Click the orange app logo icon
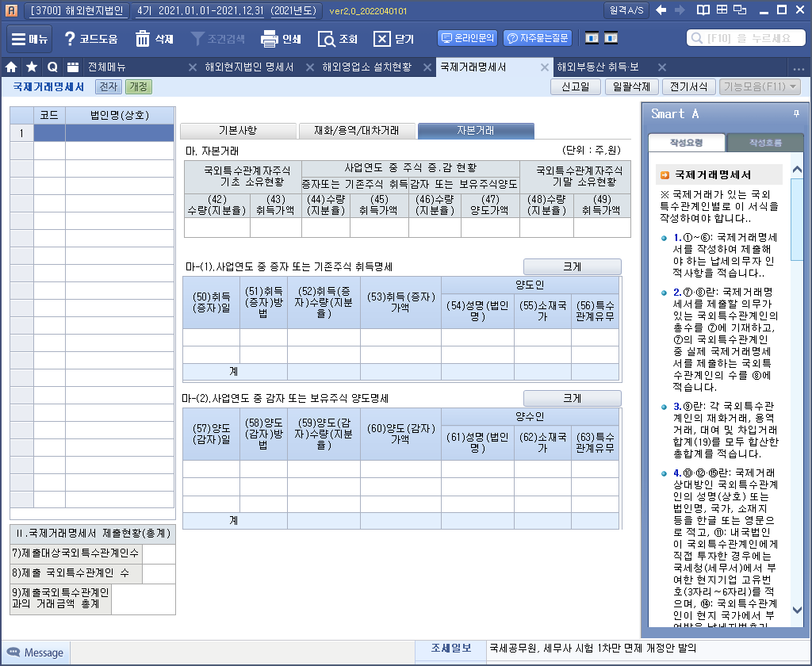The width and height of the screenshot is (812, 666). tap(11, 10)
